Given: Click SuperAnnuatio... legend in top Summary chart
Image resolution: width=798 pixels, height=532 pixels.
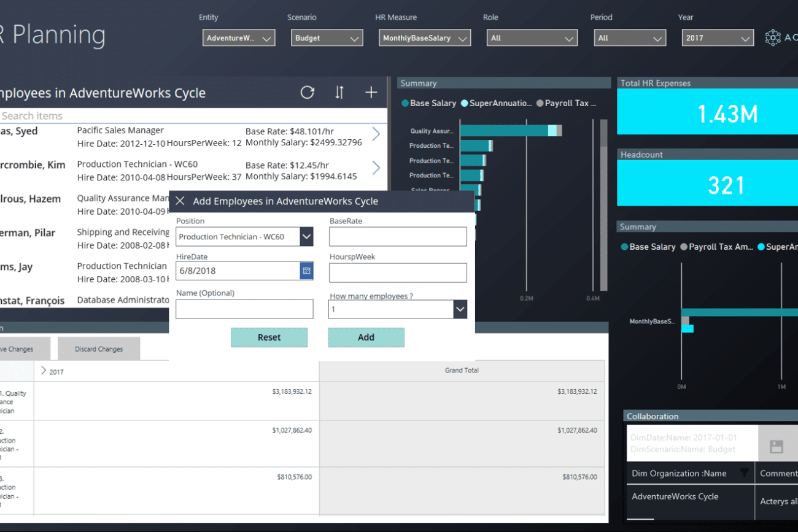Looking at the screenshot, I should click(x=496, y=103).
